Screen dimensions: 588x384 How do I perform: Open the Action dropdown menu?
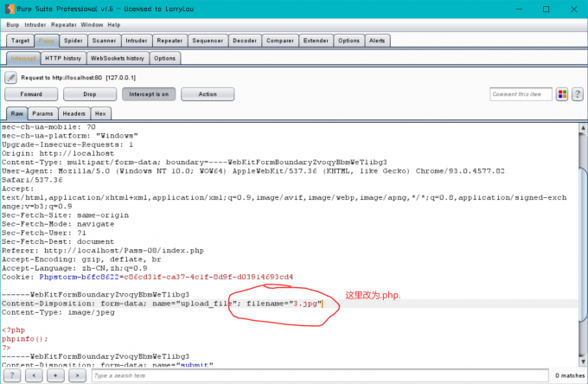207,94
